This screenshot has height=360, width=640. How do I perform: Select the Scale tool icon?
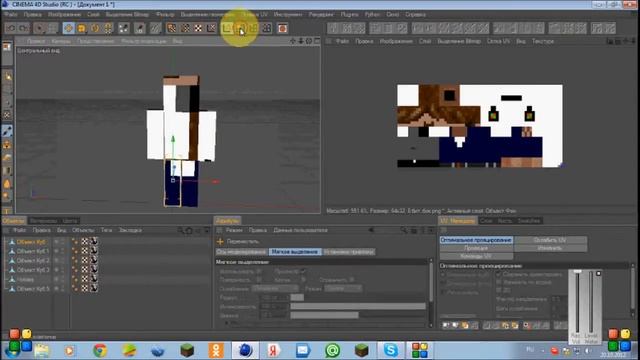click(x=82, y=28)
